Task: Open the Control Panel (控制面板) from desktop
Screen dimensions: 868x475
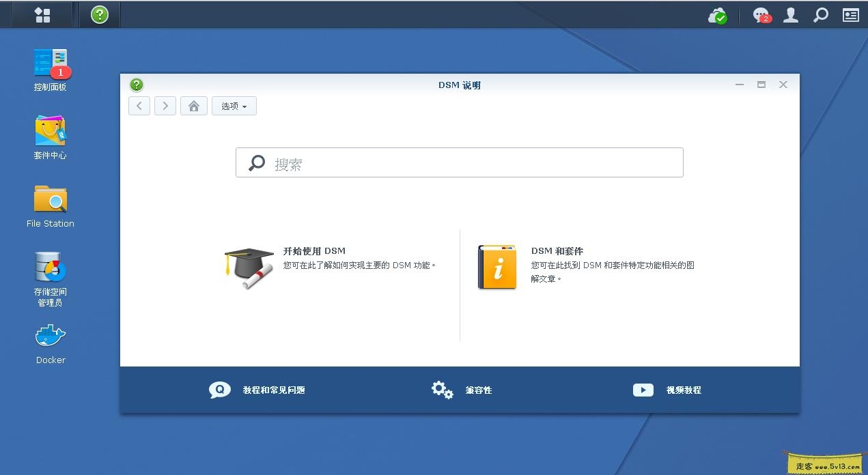Action: click(x=50, y=65)
